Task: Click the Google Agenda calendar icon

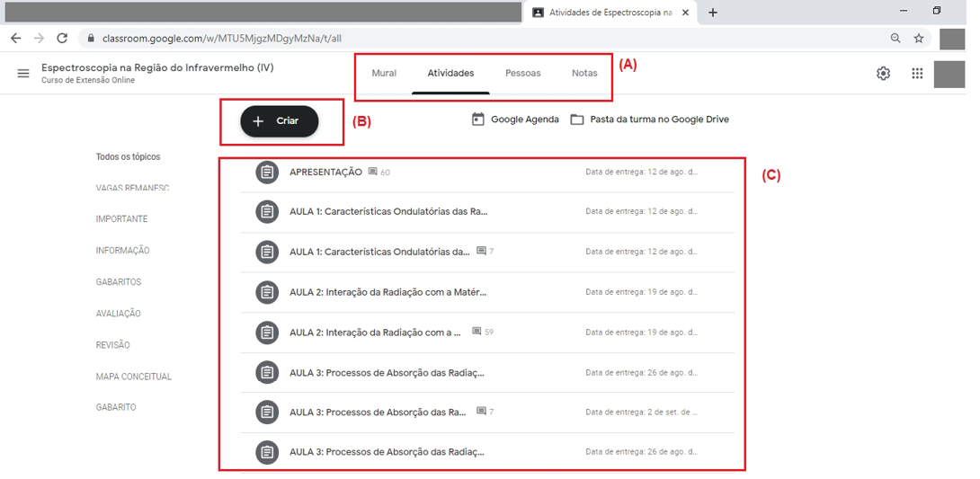Action: pyautogui.click(x=478, y=120)
